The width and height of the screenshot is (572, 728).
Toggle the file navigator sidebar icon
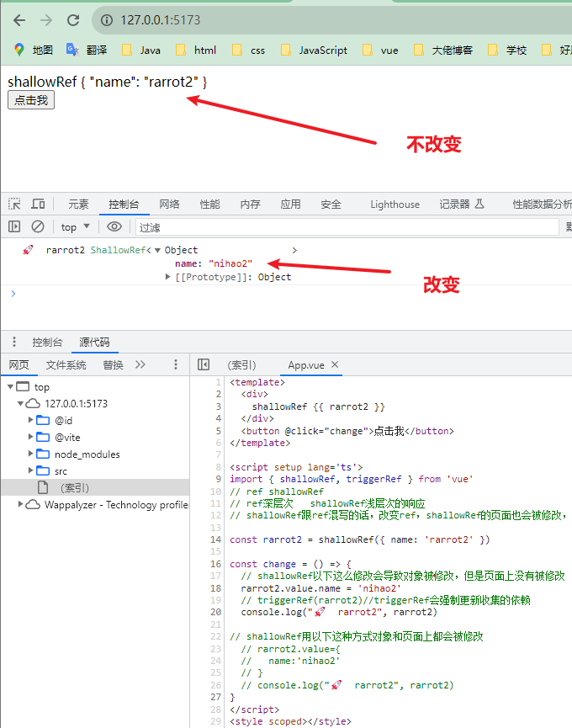(x=204, y=364)
